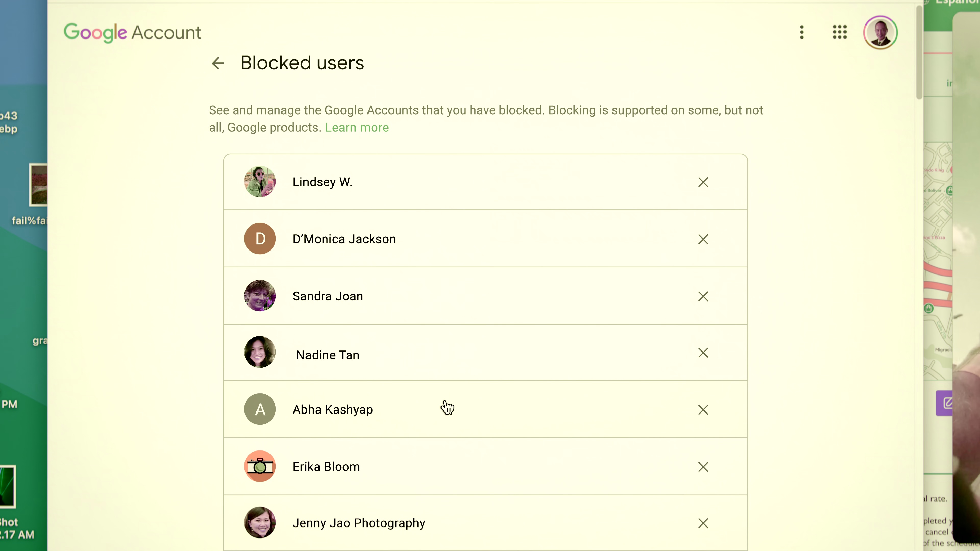The height and width of the screenshot is (551, 980).
Task: Open the Google apps grid launcher
Action: click(x=839, y=32)
